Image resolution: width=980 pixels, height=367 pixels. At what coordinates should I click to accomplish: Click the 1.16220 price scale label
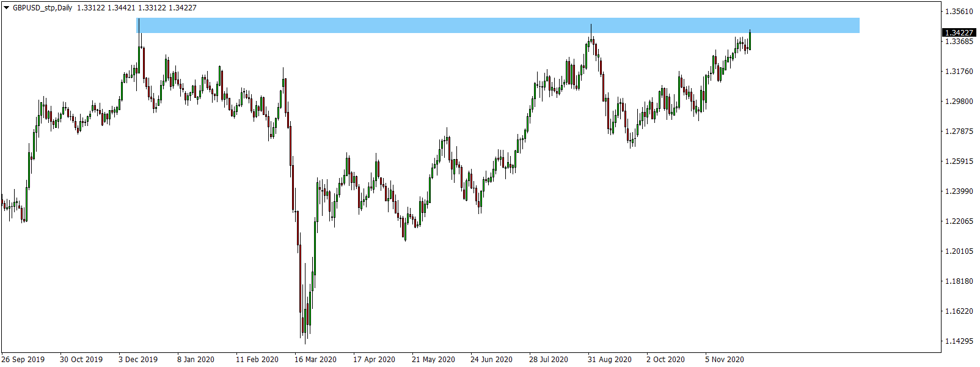(x=959, y=311)
